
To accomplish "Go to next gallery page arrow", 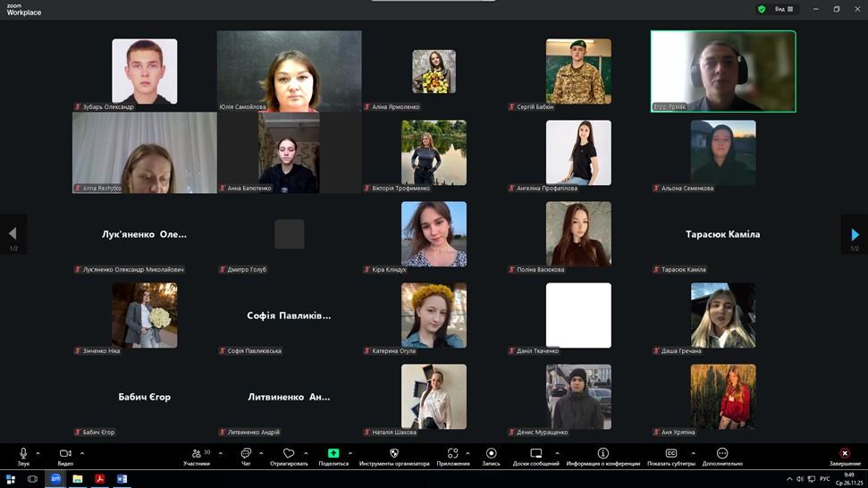I will tap(855, 234).
